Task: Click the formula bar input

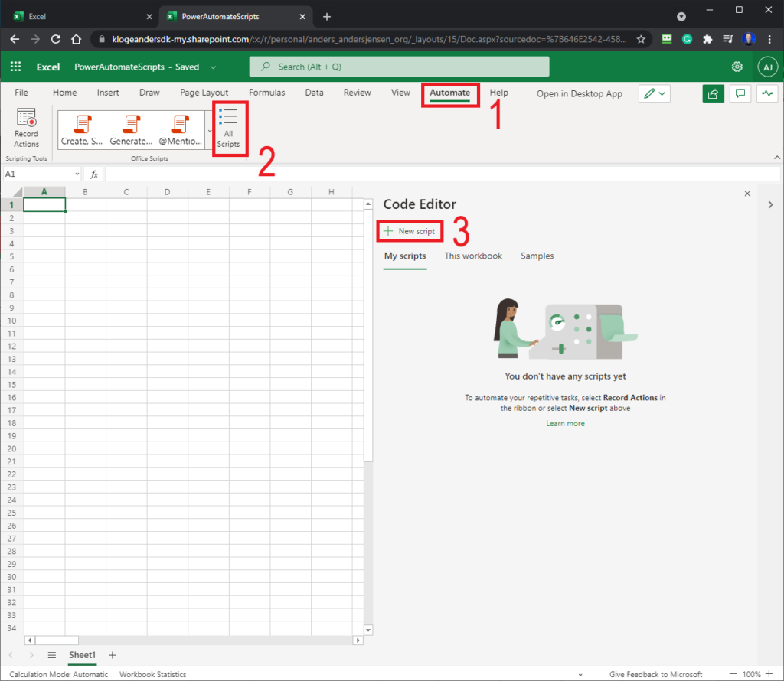Action: pyautogui.click(x=442, y=174)
